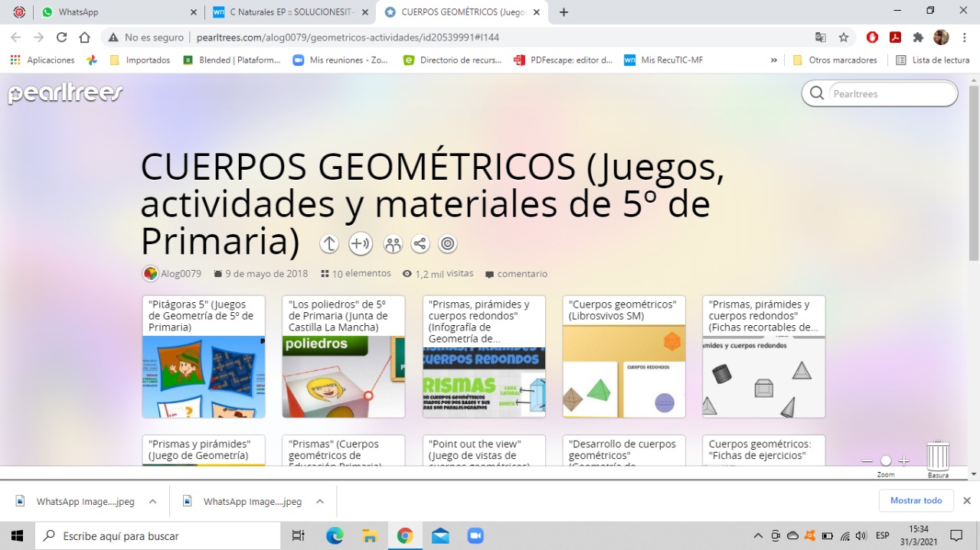Open the "Los poliedros" pearl thumbnail
Screen dimensions: 980x550
(x=343, y=376)
